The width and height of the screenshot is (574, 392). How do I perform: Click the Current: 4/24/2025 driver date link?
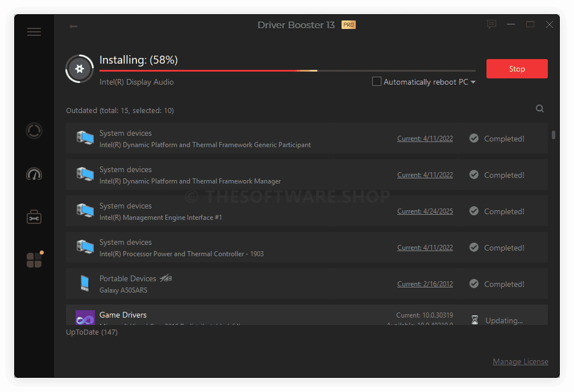(x=425, y=211)
